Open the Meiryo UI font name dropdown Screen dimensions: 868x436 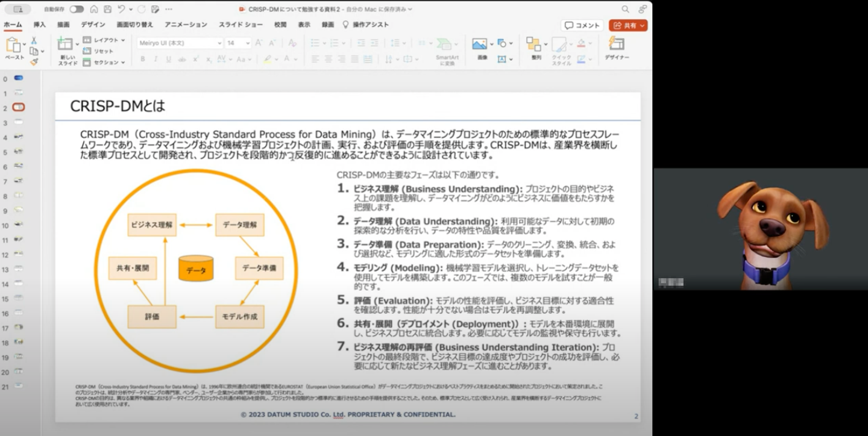(x=219, y=43)
